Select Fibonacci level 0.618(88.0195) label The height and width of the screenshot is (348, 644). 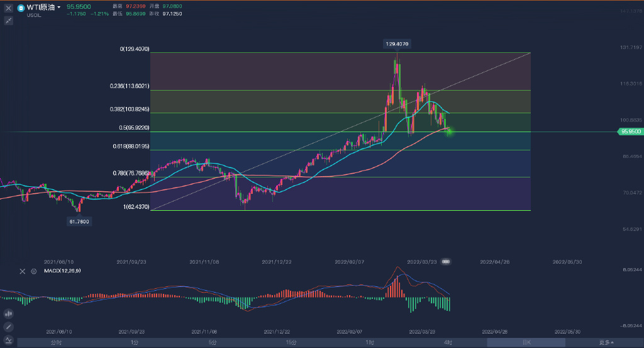tap(131, 146)
